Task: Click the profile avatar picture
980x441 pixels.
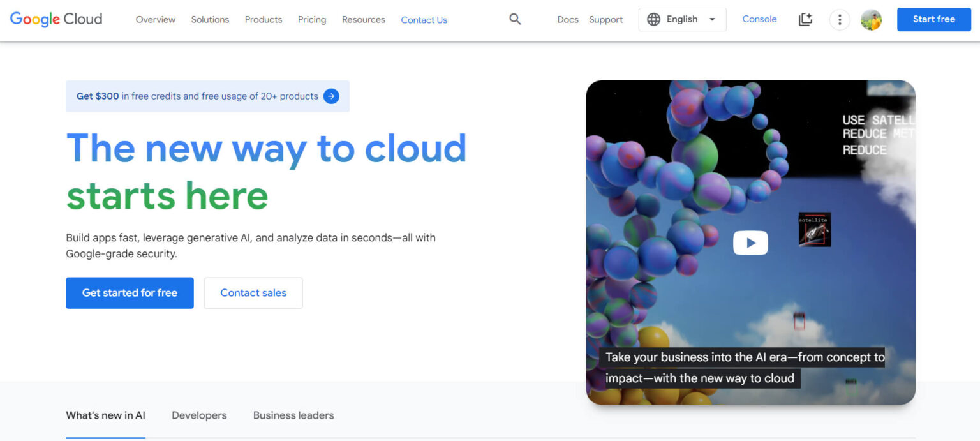Action: click(871, 20)
